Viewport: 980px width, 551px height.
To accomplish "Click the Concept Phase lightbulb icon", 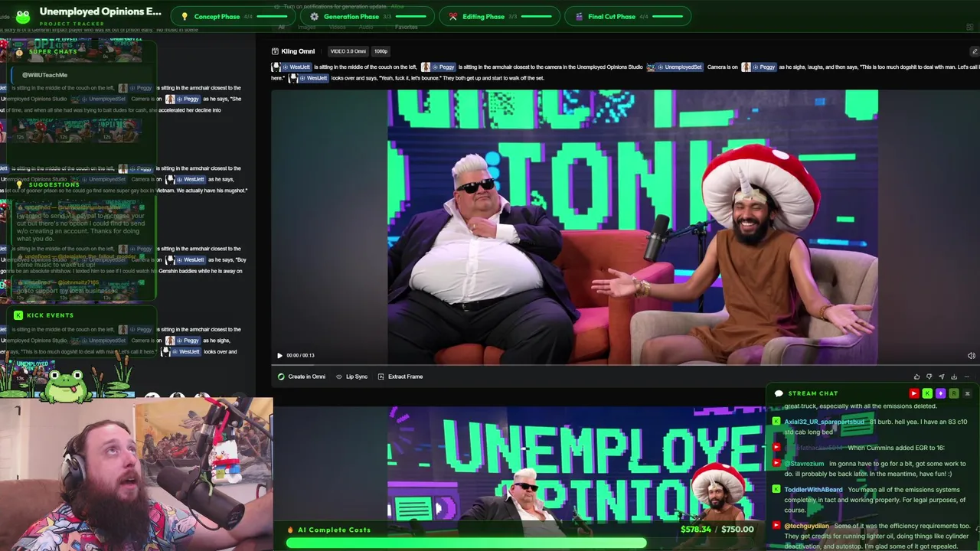I will pos(185,16).
